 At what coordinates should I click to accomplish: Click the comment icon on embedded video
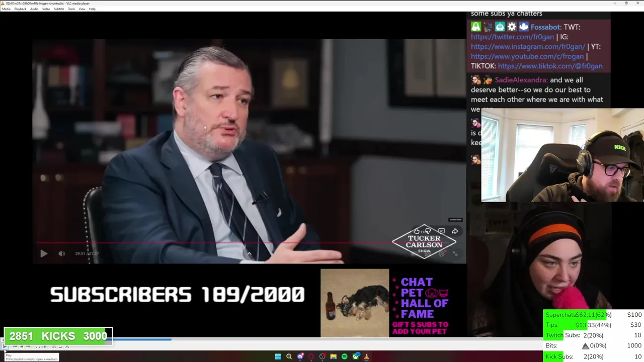pos(441,231)
